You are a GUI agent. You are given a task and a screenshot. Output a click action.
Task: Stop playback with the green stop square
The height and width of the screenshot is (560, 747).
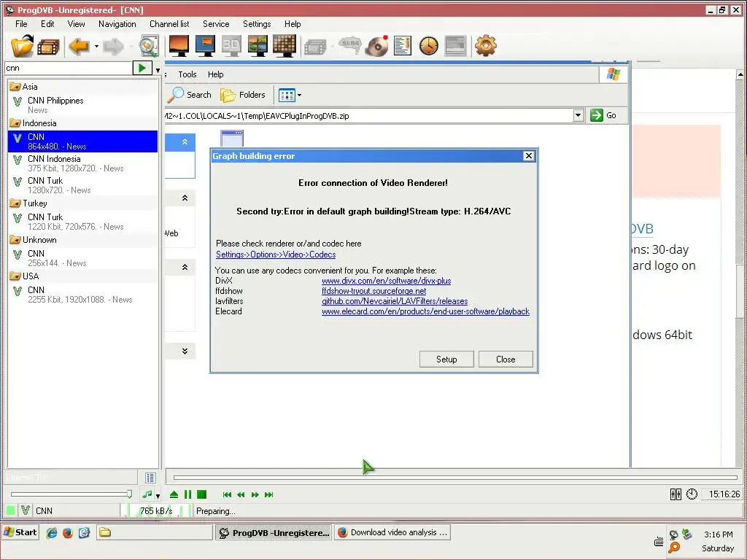201,495
